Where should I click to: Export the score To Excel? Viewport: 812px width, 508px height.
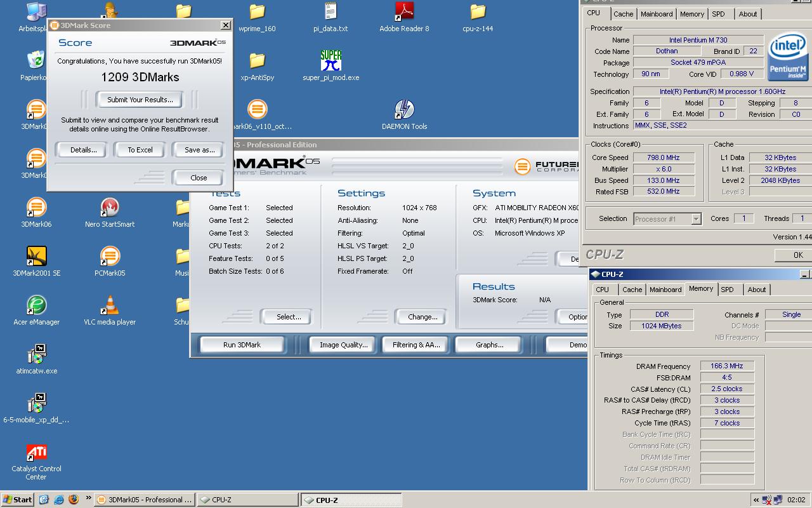point(140,150)
